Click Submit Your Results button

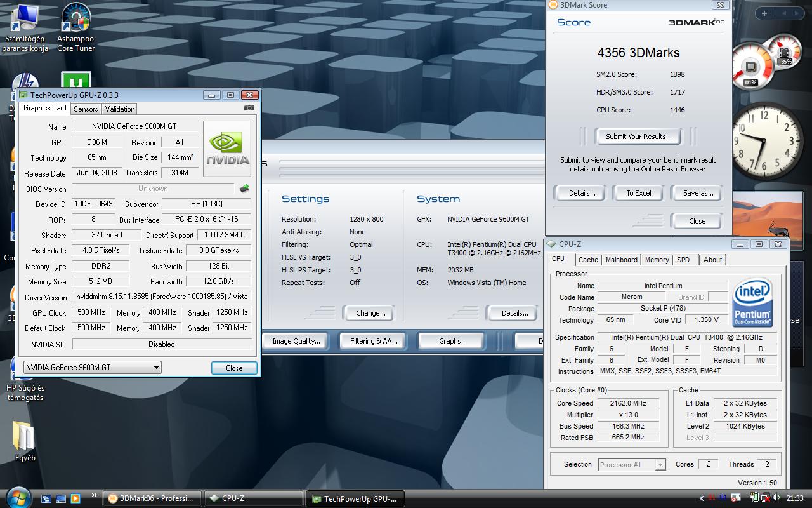[638, 137]
